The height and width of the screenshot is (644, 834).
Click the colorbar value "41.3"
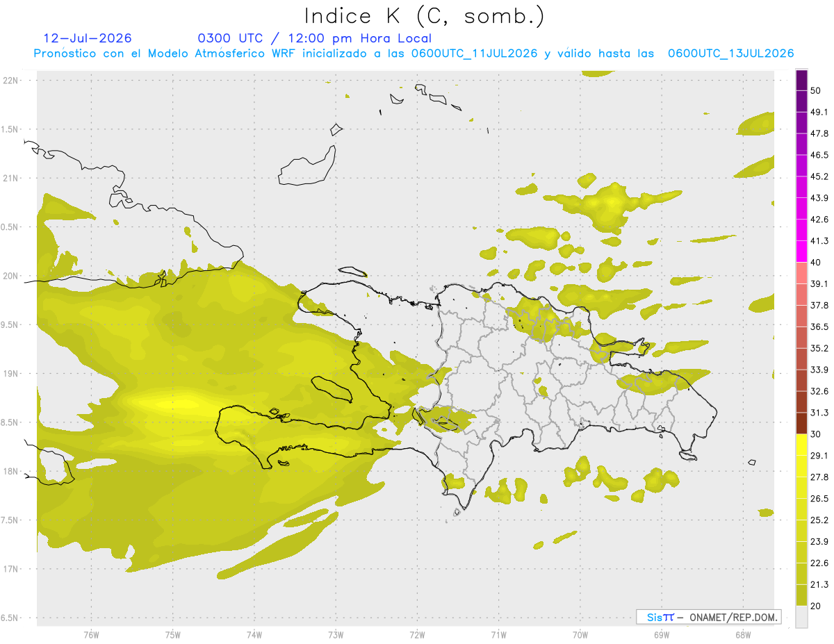click(x=819, y=241)
